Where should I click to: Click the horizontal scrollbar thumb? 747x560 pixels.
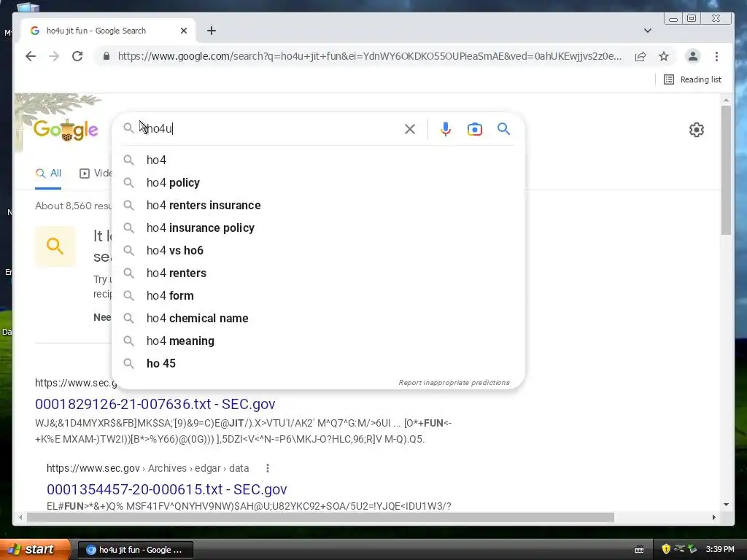click(x=321, y=517)
